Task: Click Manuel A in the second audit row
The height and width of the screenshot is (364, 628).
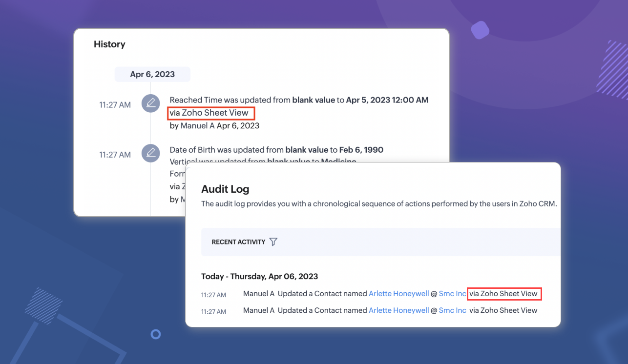Action: tap(259, 310)
